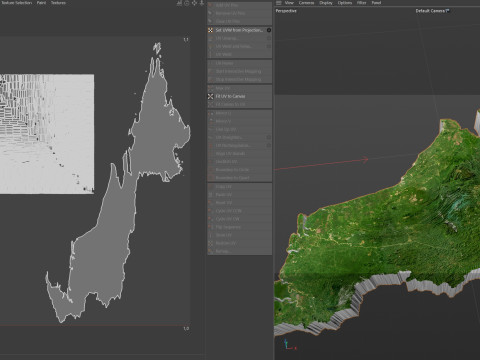Open the Paint menu in texture view
This screenshot has width=480, height=360.
[x=41, y=3]
